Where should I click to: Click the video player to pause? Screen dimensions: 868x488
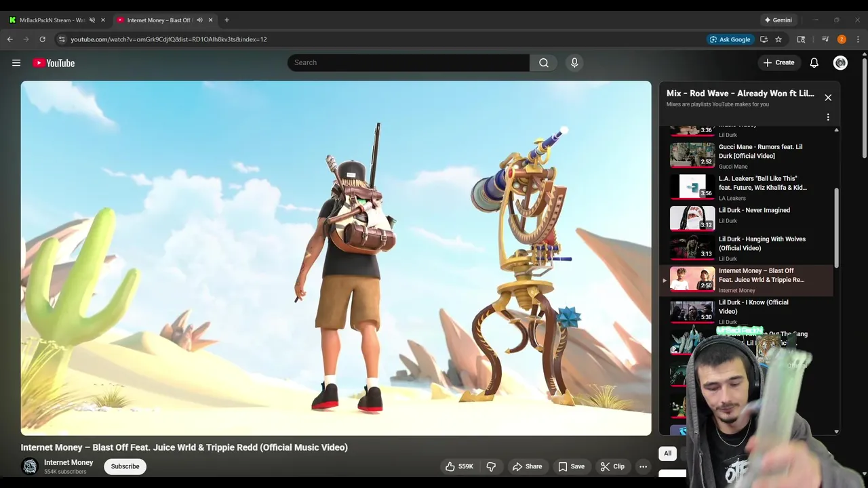click(336, 258)
